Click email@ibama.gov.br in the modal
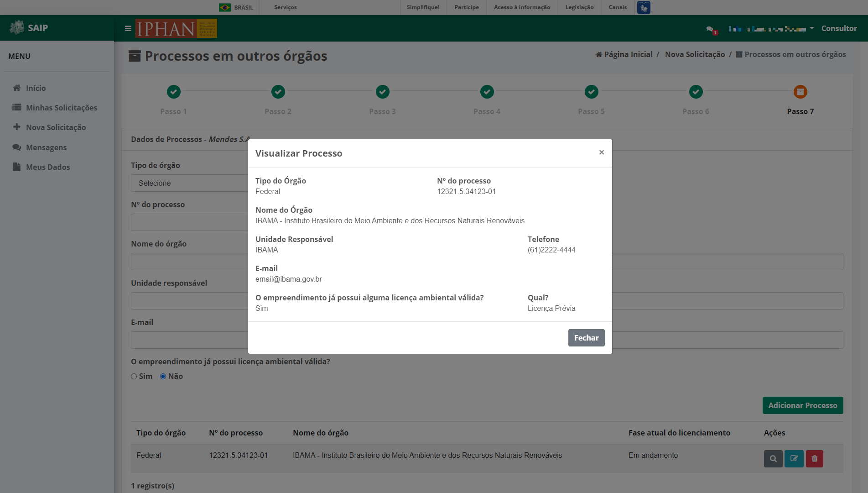Viewport: 868px width, 493px height. pyautogui.click(x=289, y=279)
